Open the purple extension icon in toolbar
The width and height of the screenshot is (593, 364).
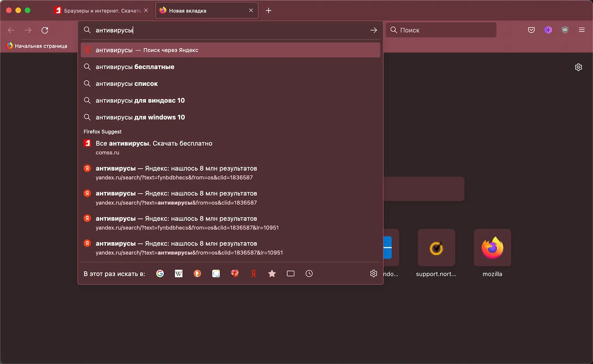pos(548,30)
